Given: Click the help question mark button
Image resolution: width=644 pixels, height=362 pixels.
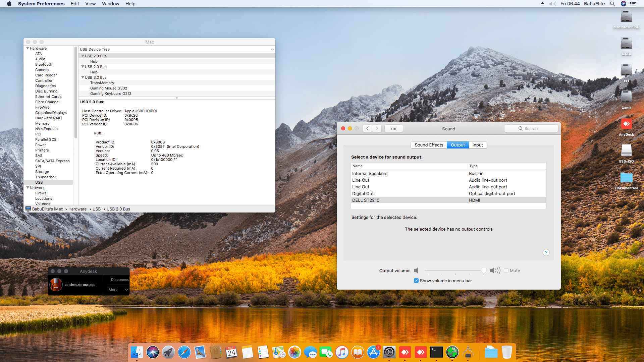Looking at the screenshot, I should (x=546, y=252).
